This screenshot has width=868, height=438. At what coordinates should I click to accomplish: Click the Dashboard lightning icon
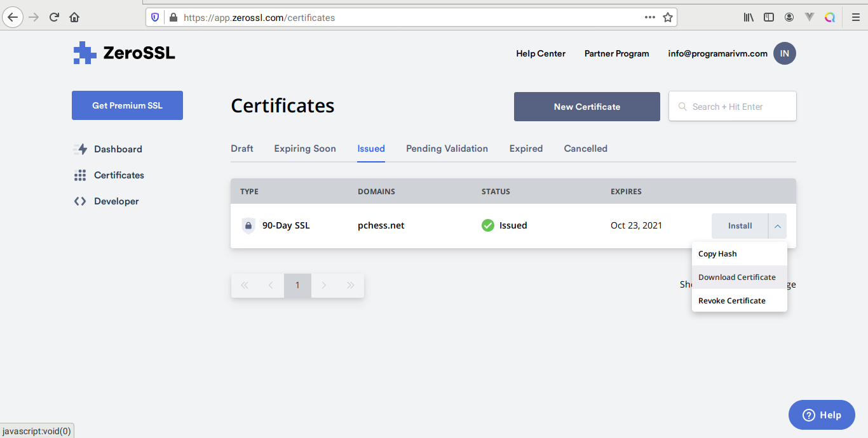(80, 149)
